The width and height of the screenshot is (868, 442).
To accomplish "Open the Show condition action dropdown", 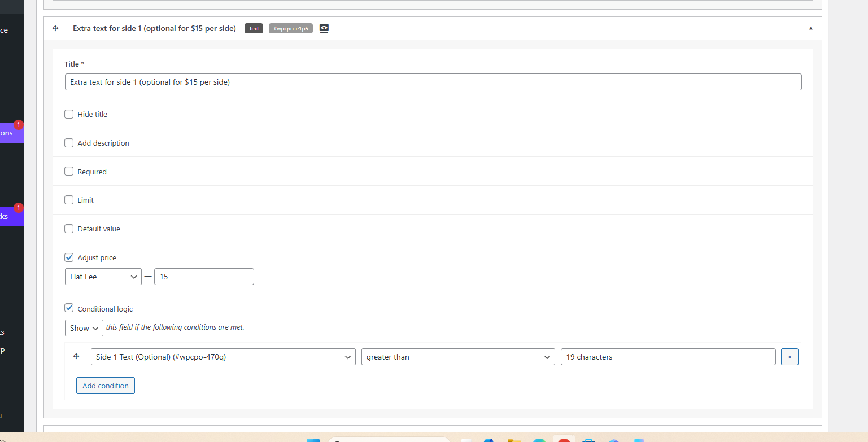I will (84, 328).
